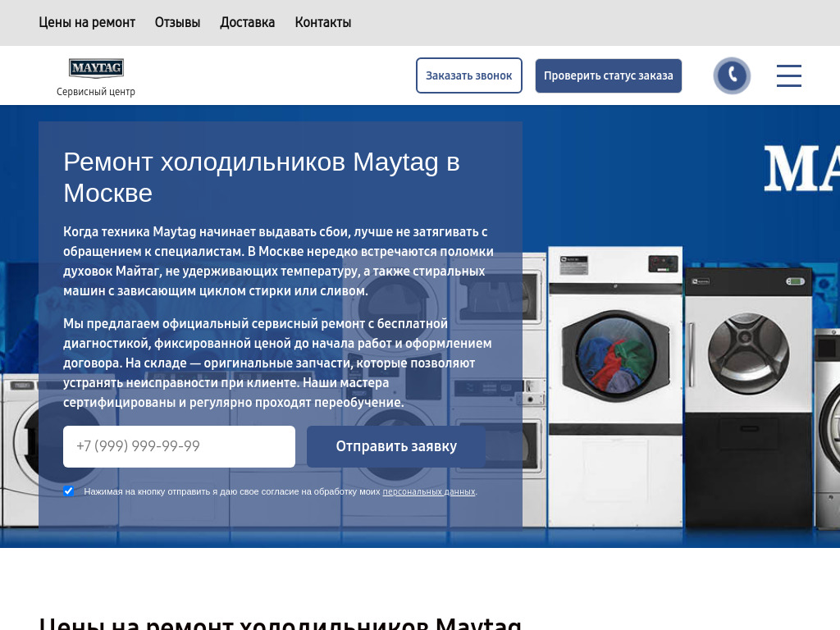Screen dimensions: 840x630
Task: Follow the 'персональных данных' link
Action: [428, 492]
